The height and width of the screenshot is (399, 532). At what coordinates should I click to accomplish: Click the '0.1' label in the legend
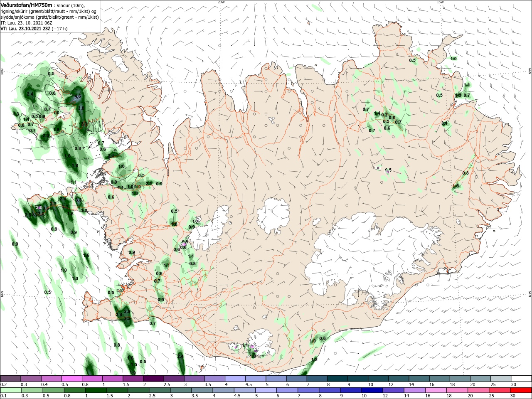pos(3,396)
